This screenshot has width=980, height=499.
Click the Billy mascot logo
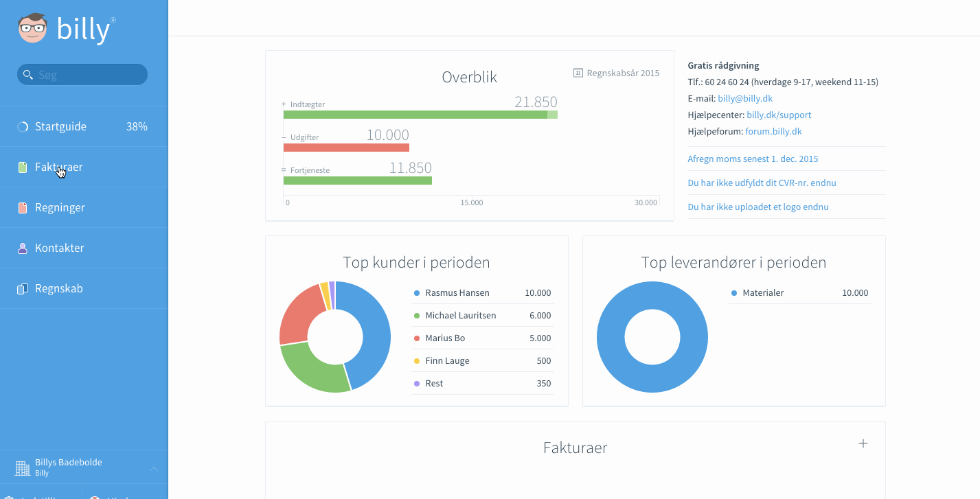32,28
